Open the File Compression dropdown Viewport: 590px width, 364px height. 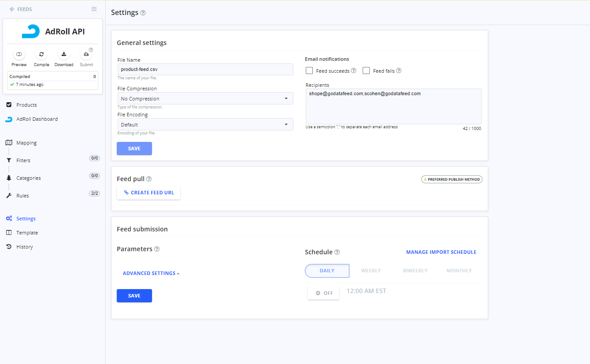pos(205,98)
